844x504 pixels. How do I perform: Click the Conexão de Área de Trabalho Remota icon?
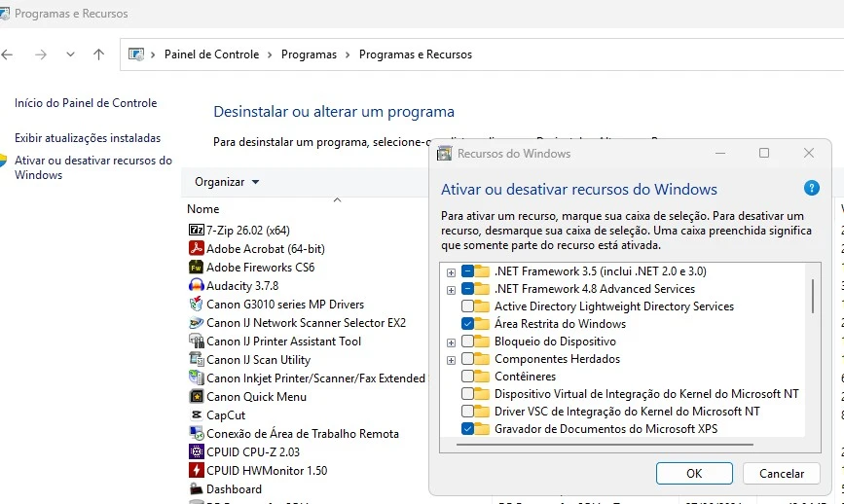tap(196, 434)
